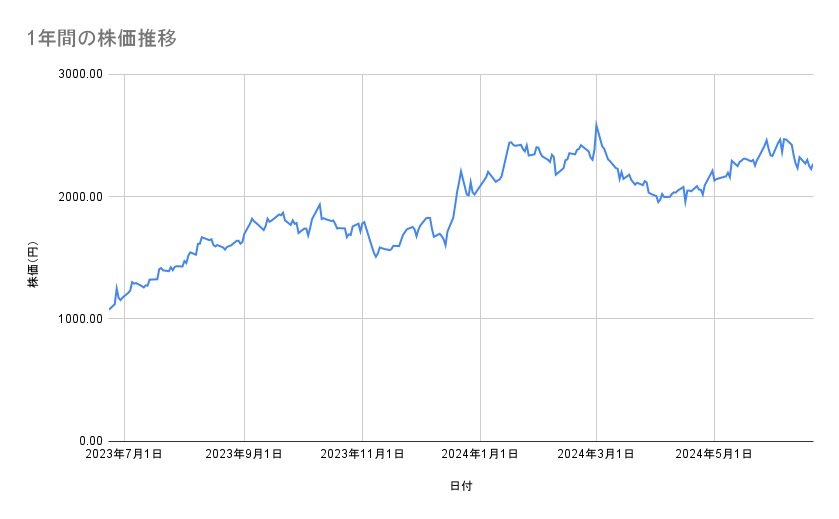Click the leftmost starting point of the line
The image size is (839, 519).
tap(109, 308)
